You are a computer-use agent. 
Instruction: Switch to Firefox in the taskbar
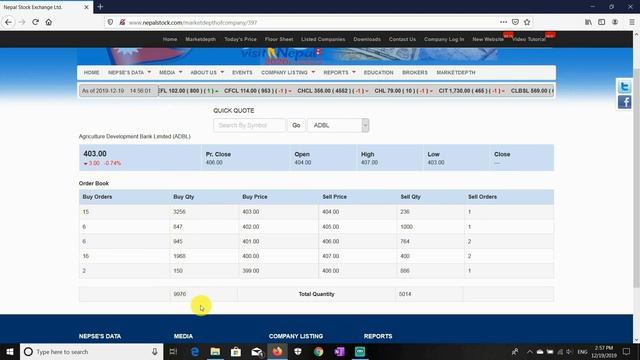278,351
